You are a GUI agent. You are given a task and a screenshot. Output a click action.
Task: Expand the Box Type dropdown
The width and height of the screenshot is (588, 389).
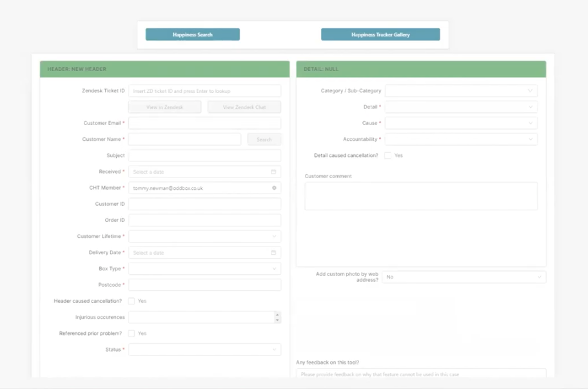pos(205,268)
